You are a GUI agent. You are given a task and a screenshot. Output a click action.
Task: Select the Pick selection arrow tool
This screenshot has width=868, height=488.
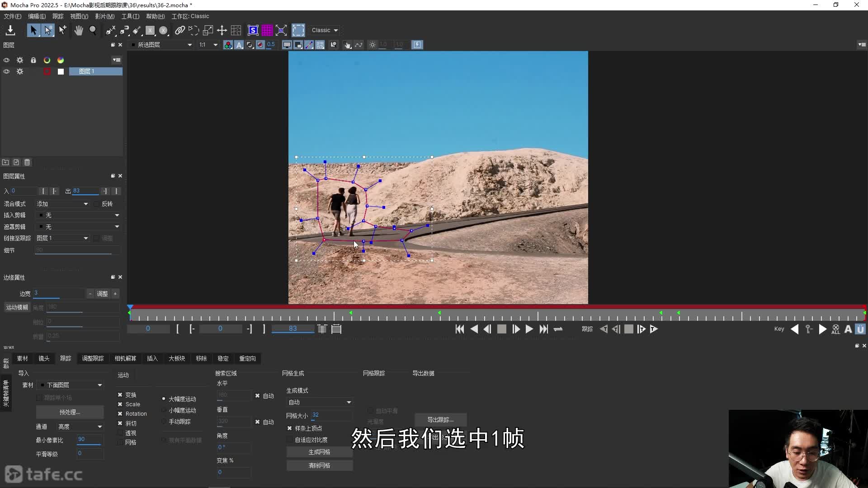click(33, 30)
